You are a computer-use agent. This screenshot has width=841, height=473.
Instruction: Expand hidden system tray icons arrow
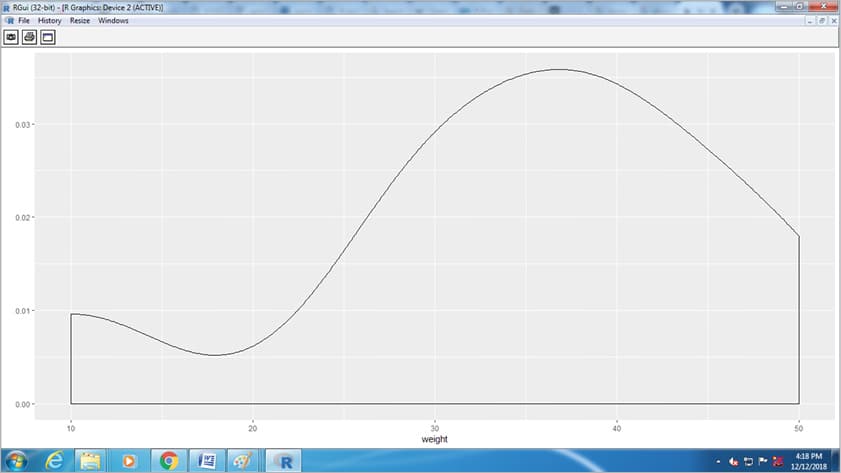(717, 461)
